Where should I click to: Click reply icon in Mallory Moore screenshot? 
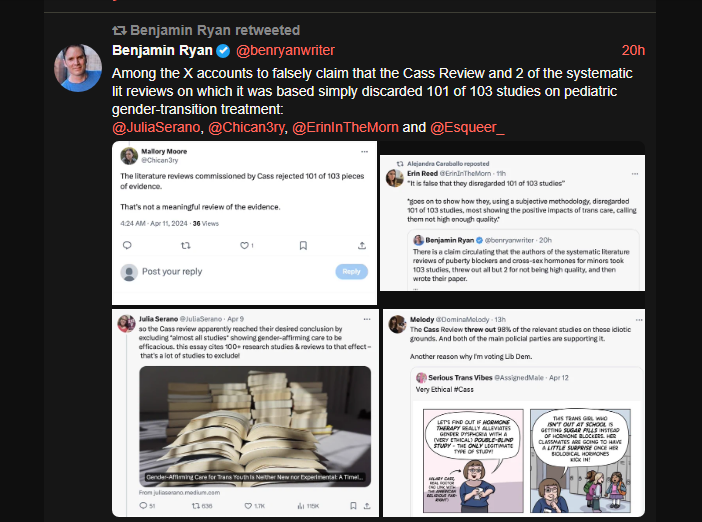[127, 245]
